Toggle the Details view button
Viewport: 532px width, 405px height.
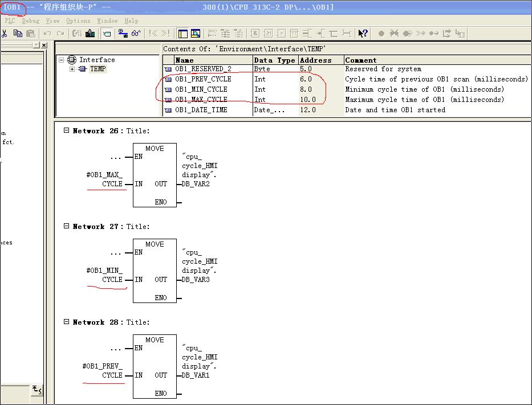196,34
